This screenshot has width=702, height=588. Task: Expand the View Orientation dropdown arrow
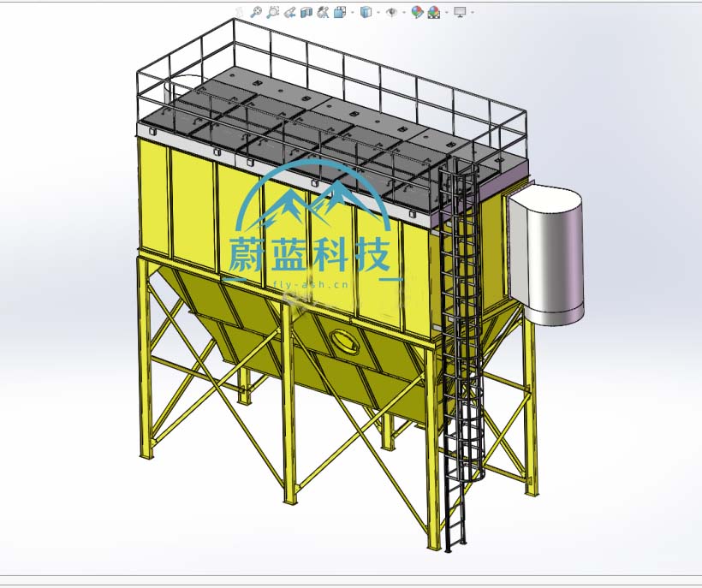point(351,13)
